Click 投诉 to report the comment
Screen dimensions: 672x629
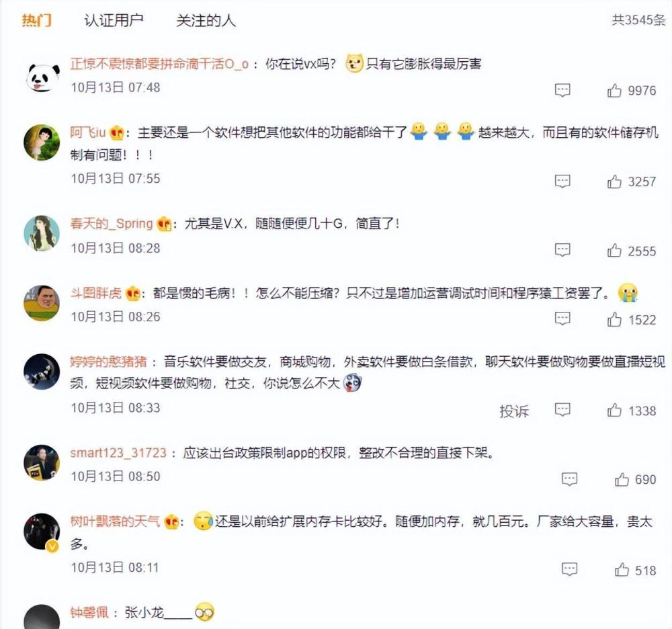coord(514,411)
